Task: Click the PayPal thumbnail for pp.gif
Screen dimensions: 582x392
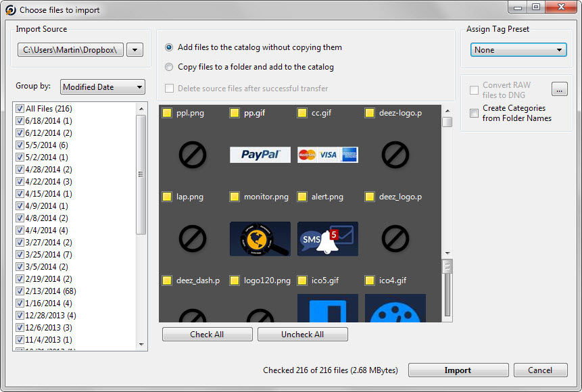Action: 260,155
